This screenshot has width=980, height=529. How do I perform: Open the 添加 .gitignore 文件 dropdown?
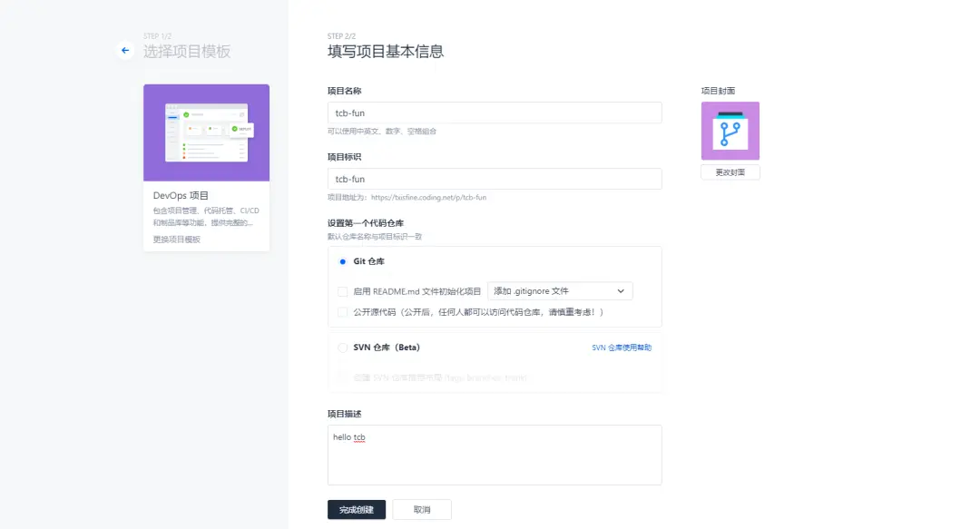(560, 290)
